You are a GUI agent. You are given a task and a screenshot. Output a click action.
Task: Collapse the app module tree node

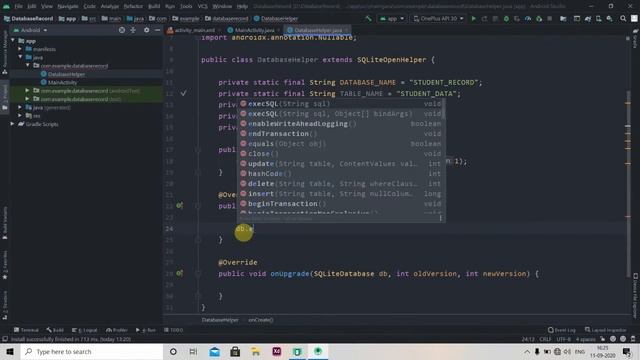pos(13,40)
